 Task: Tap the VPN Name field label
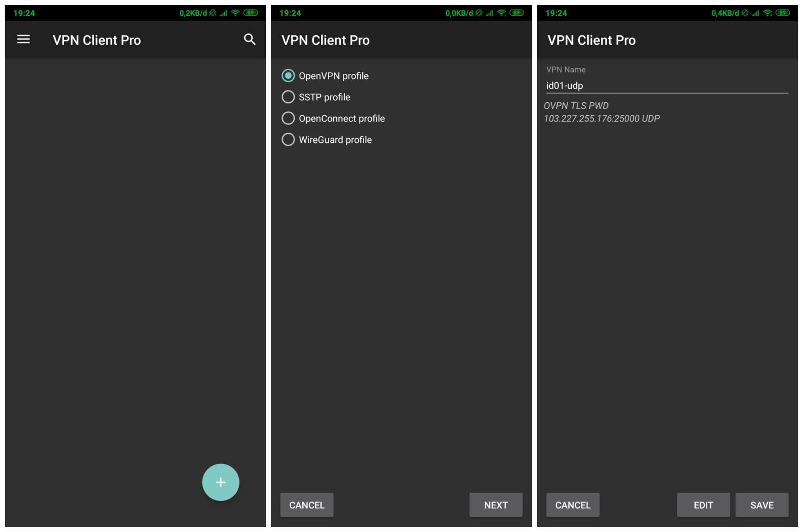566,69
